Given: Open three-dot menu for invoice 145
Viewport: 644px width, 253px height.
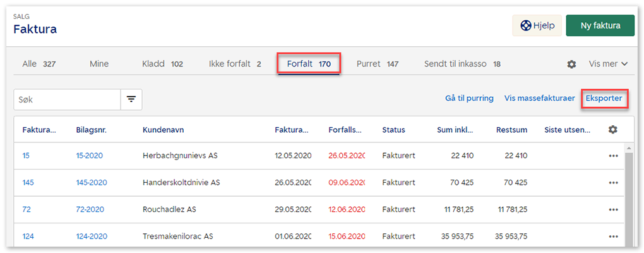Looking at the screenshot, I should (x=613, y=183).
